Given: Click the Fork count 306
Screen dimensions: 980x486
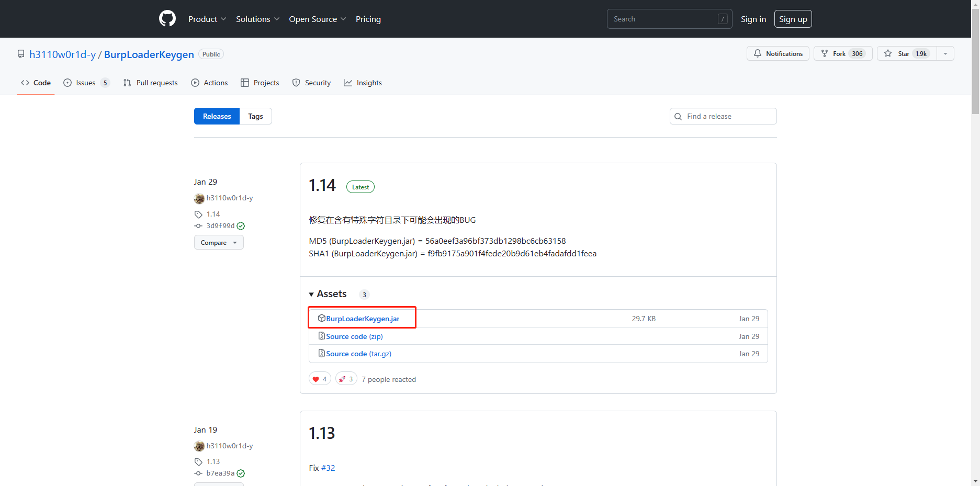Looking at the screenshot, I should pos(857,53).
